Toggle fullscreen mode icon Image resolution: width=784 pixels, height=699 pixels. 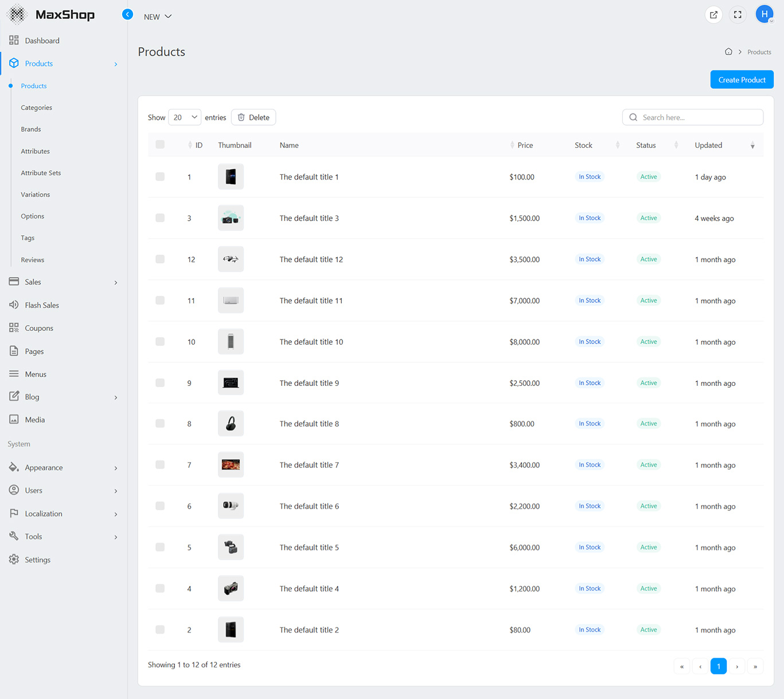pyautogui.click(x=738, y=15)
